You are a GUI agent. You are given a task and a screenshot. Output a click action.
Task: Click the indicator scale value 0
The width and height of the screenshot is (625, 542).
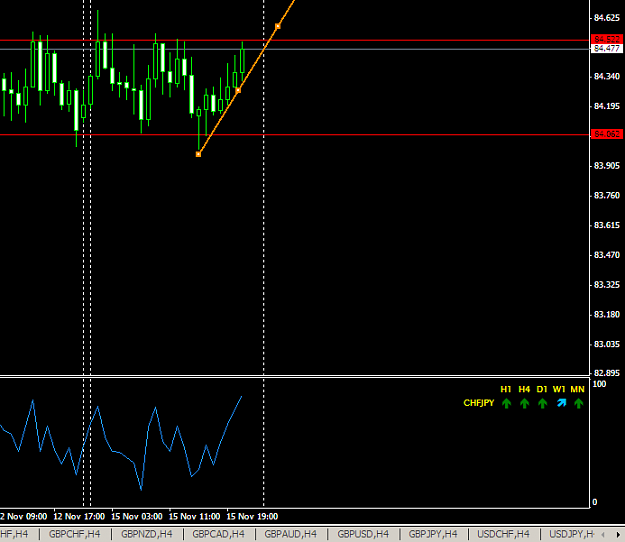[x=595, y=502]
